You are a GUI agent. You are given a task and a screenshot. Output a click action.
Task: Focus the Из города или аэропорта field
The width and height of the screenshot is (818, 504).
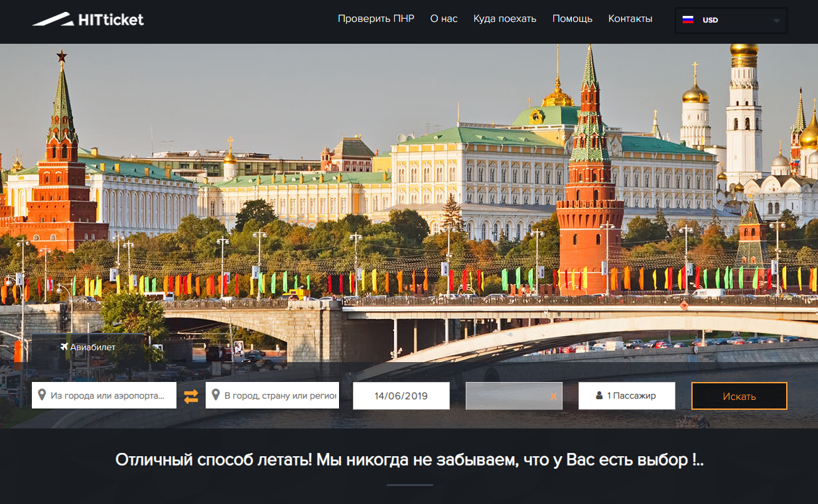(109, 395)
